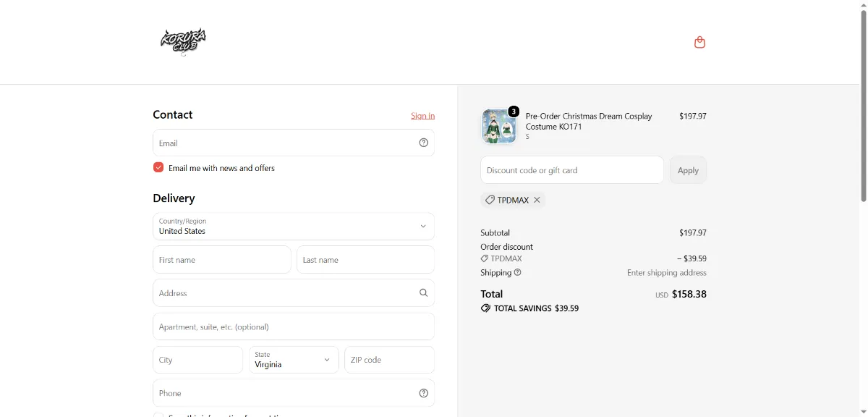Screen dimensions: 868x417
Task: Open the shopping bag cart icon
Action: 699,43
